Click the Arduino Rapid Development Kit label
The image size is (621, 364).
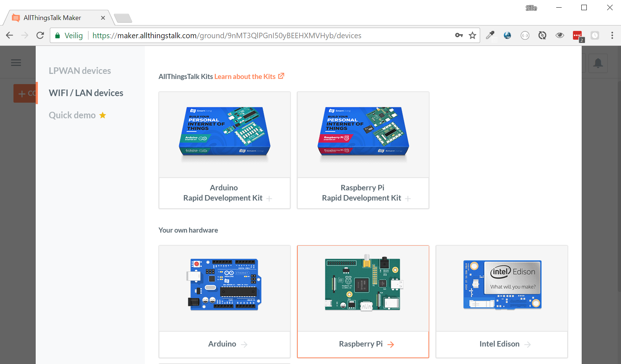(223, 193)
